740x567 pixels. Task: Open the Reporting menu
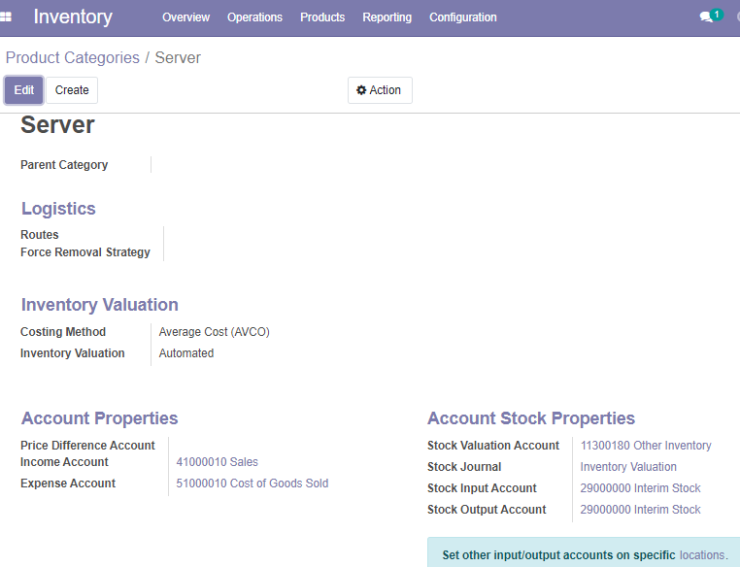point(387,17)
